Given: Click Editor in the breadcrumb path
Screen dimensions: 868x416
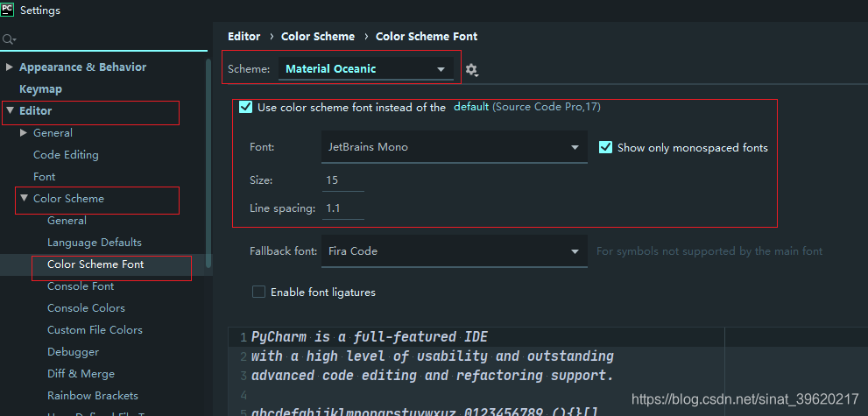Looking at the screenshot, I should point(244,37).
